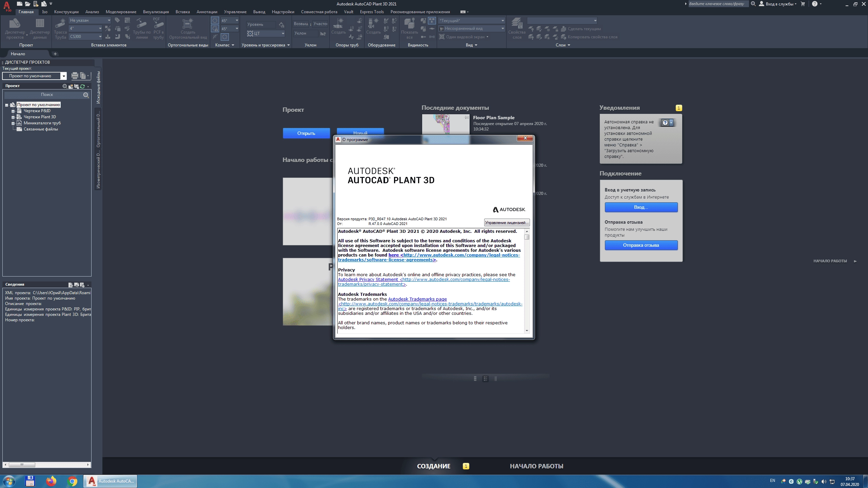Open the Floor Plan Sample recent document thumbnail
Screen dimensions: 868x488
click(446, 124)
